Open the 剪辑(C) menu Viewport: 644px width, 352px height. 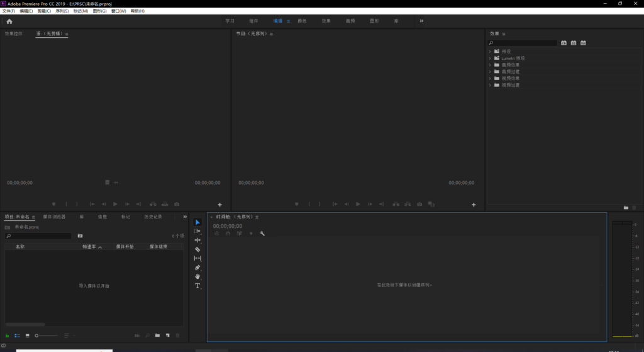(x=44, y=11)
